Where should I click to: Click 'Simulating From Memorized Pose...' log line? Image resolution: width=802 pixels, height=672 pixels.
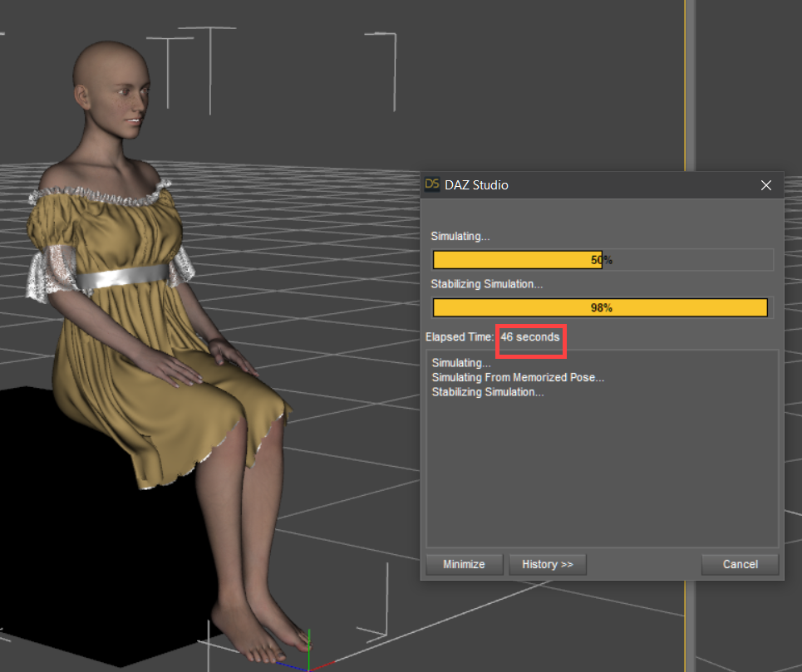[x=518, y=377]
